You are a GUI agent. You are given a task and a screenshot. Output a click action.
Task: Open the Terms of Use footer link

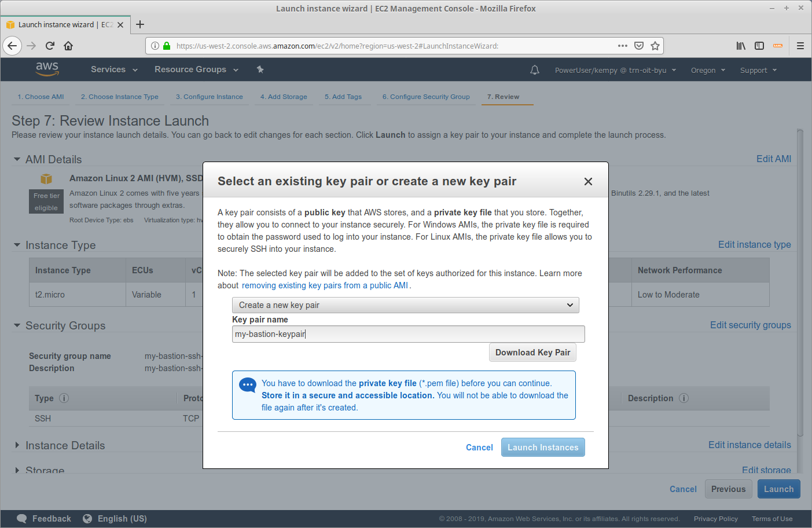[x=772, y=519]
